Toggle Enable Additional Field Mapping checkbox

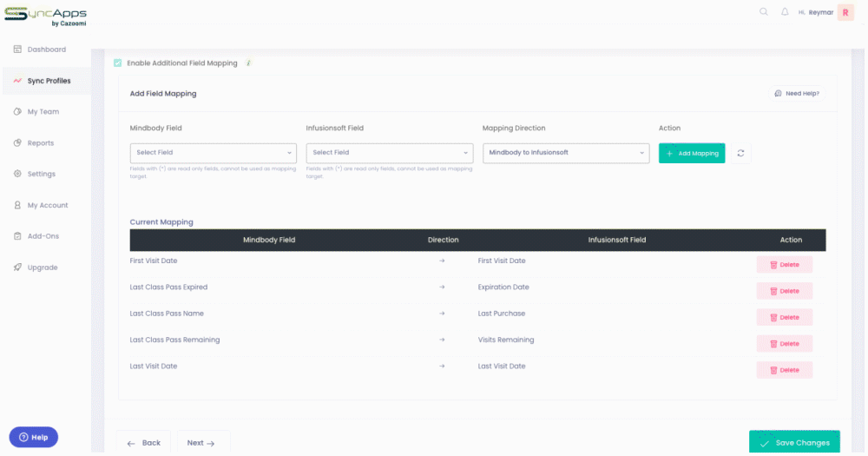pos(117,63)
